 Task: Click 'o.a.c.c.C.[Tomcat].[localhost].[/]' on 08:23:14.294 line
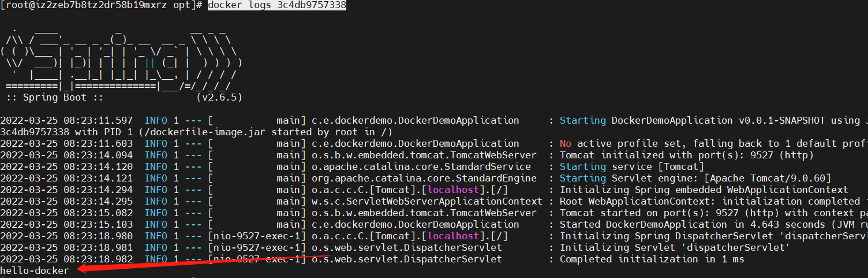coord(410,190)
